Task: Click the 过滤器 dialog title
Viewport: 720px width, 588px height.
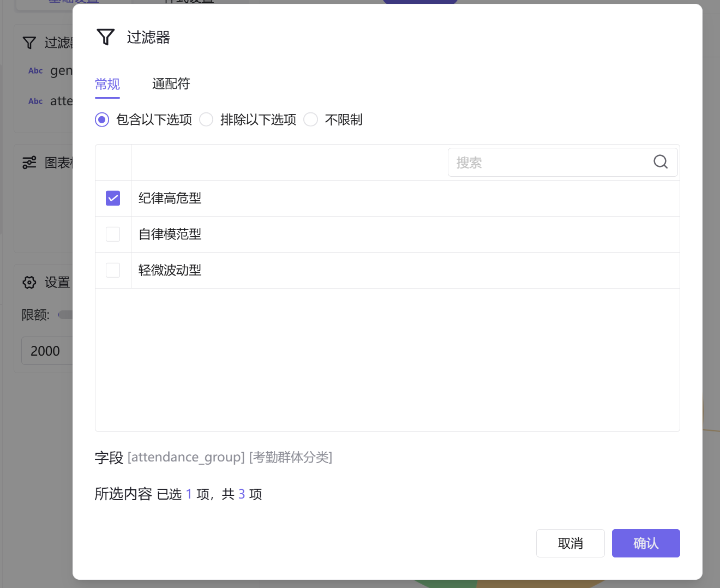Action: pyautogui.click(x=148, y=37)
